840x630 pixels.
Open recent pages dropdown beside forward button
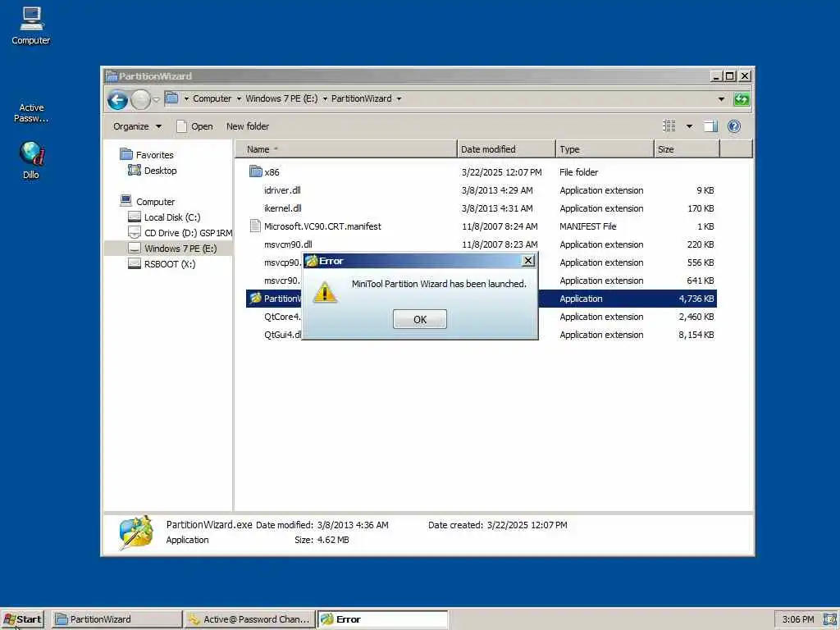(156, 99)
